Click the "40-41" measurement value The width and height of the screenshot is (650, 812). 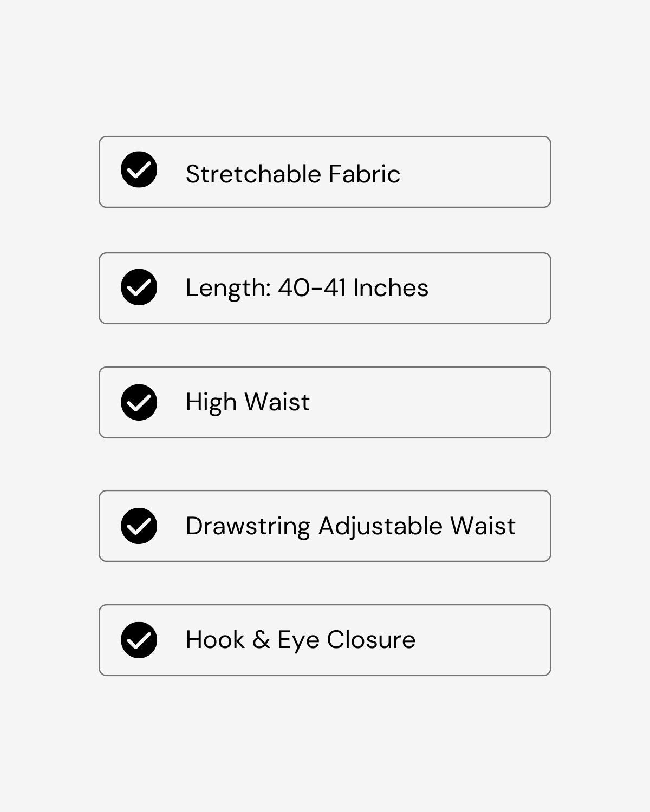(311, 288)
